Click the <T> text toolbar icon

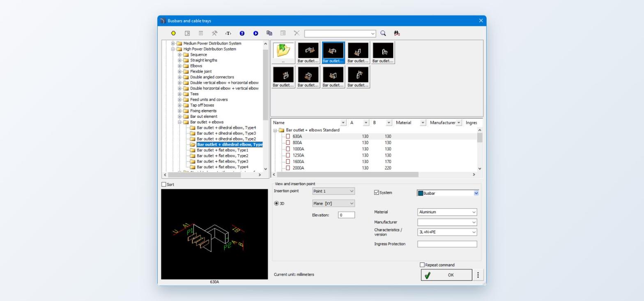click(x=228, y=33)
